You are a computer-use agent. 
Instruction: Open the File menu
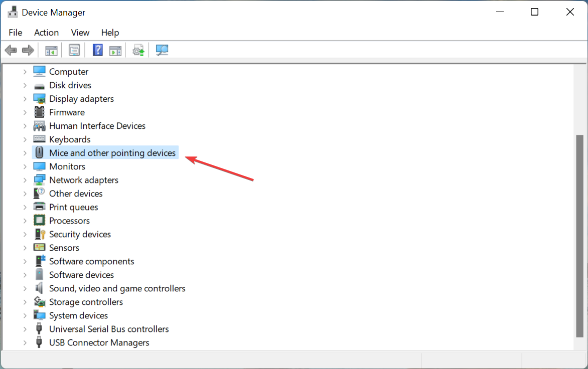[16, 33]
